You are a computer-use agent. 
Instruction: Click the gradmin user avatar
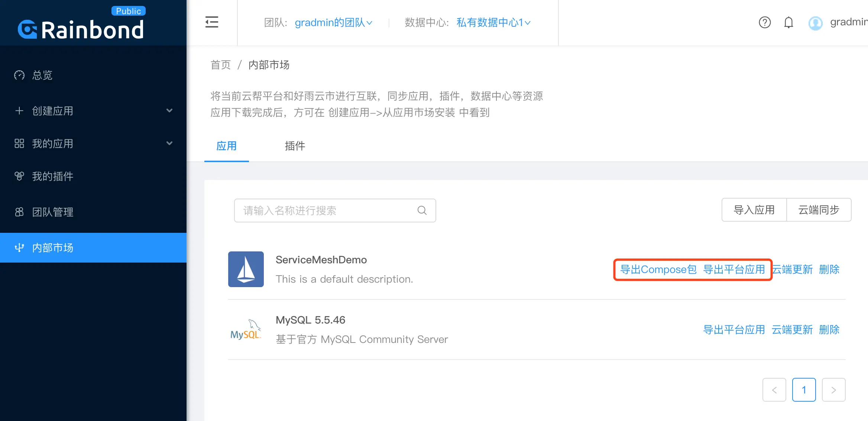point(815,23)
